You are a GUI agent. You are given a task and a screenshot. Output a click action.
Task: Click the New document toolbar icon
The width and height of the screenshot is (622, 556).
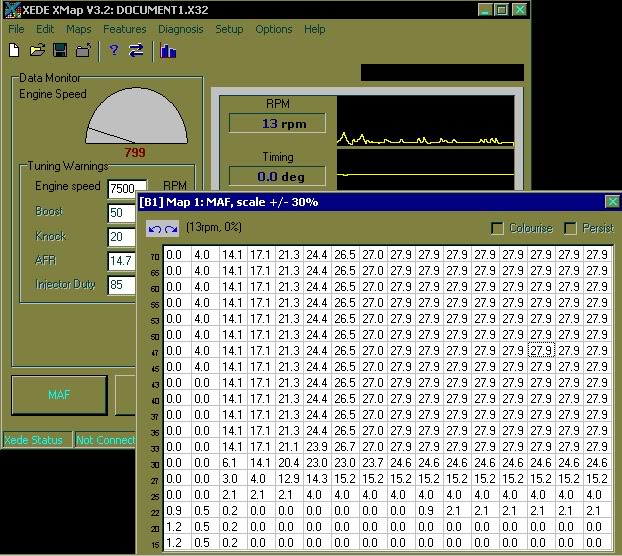[x=14, y=51]
